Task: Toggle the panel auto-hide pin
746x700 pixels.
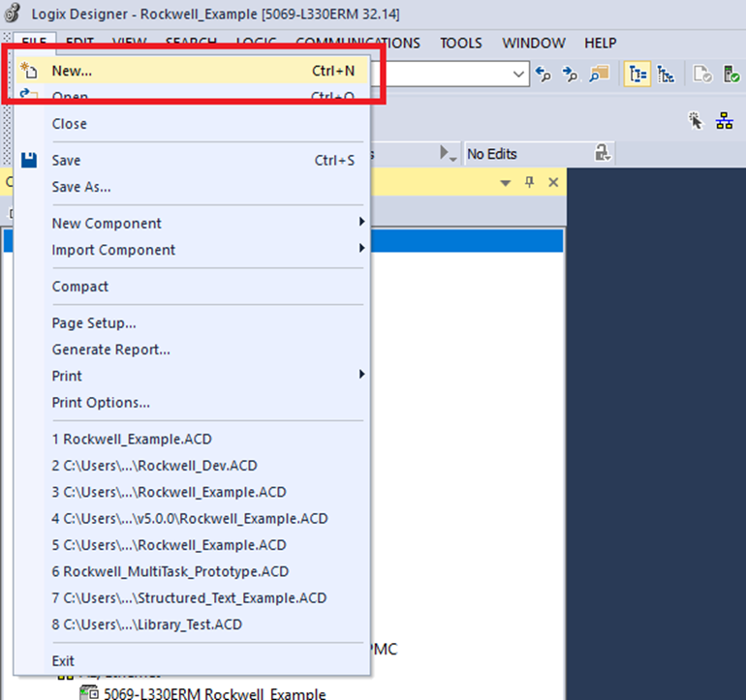Action: [529, 182]
